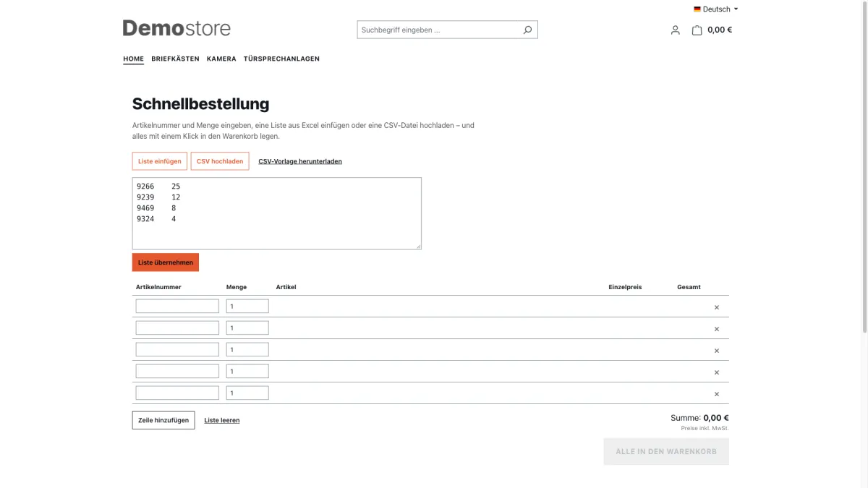Image resolution: width=868 pixels, height=488 pixels.
Task: Focus the fifth row Artikelnummer field
Action: (x=177, y=393)
